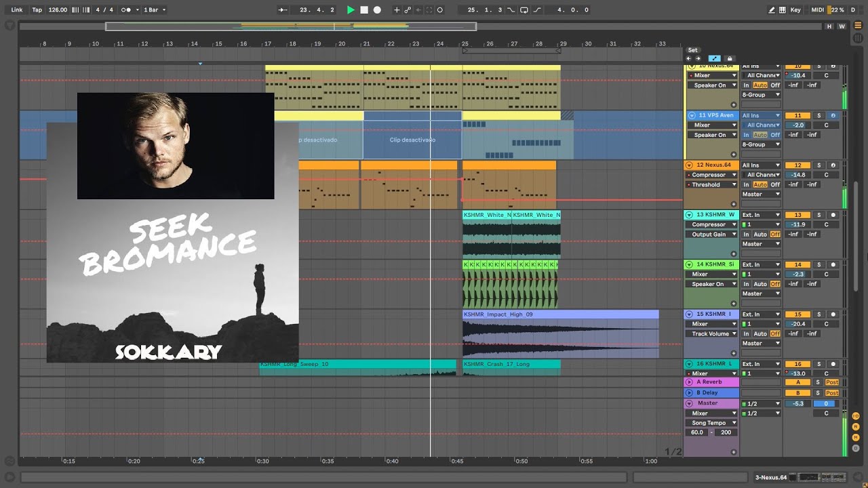Solo track 15 KSHMR
This screenshot has width=868, height=488.
(x=818, y=314)
